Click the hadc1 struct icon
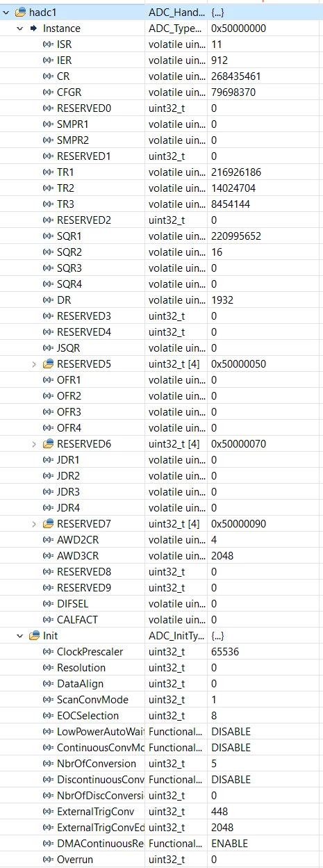 (20, 13)
